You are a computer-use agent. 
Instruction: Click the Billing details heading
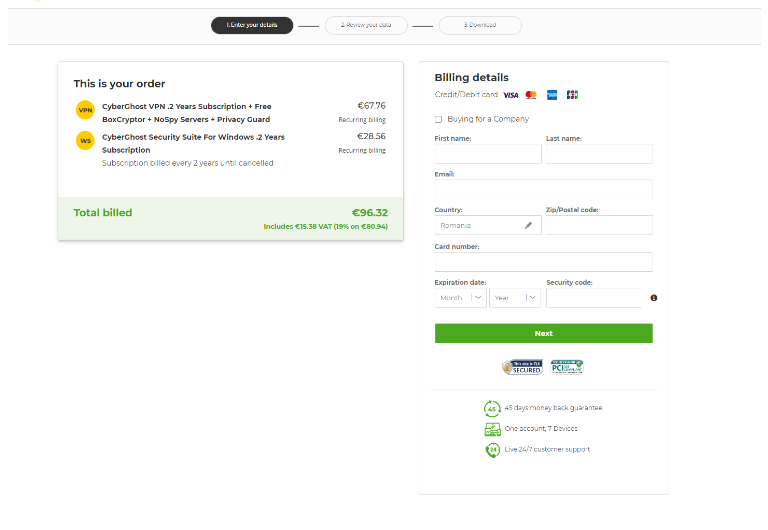(472, 77)
